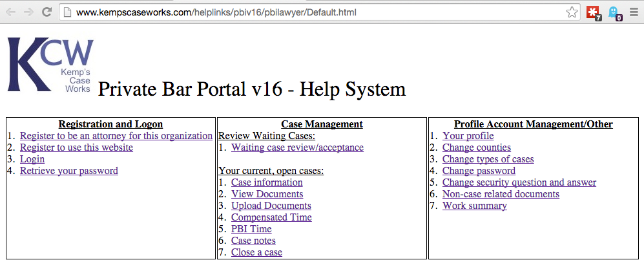Open Retrieve your password link
This screenshot has height=262, width=644.
(x=69, y=171)
